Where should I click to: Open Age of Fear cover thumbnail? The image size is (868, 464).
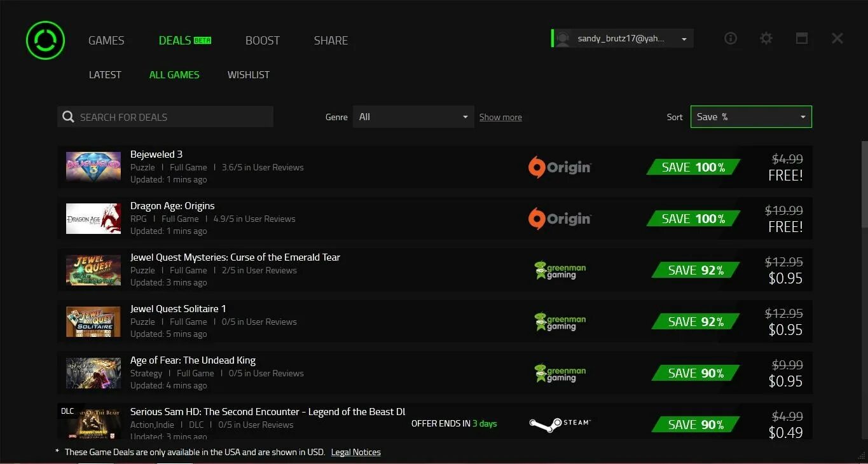[93, 372]
